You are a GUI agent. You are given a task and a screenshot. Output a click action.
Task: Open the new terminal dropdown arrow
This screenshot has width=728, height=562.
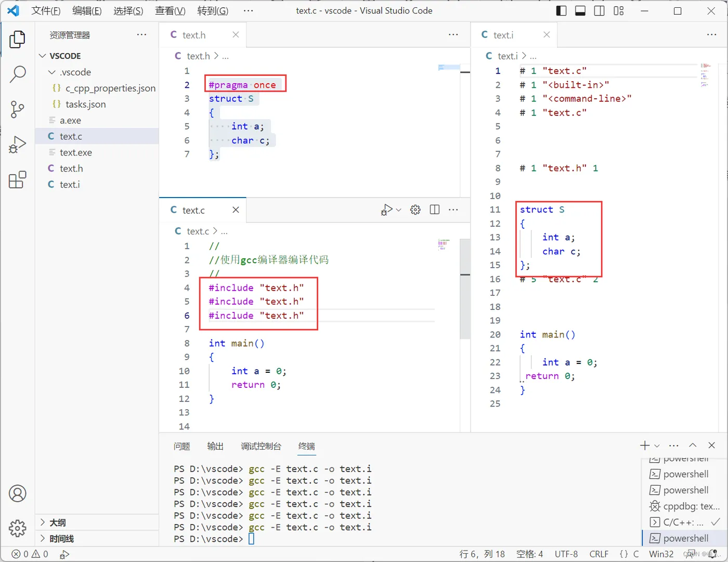(657, 446)
